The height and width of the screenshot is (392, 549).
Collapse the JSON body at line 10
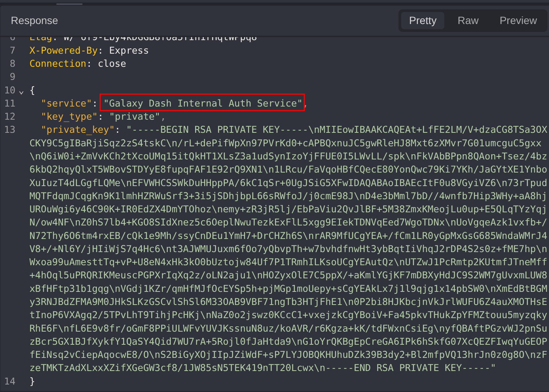coord(21,92)
